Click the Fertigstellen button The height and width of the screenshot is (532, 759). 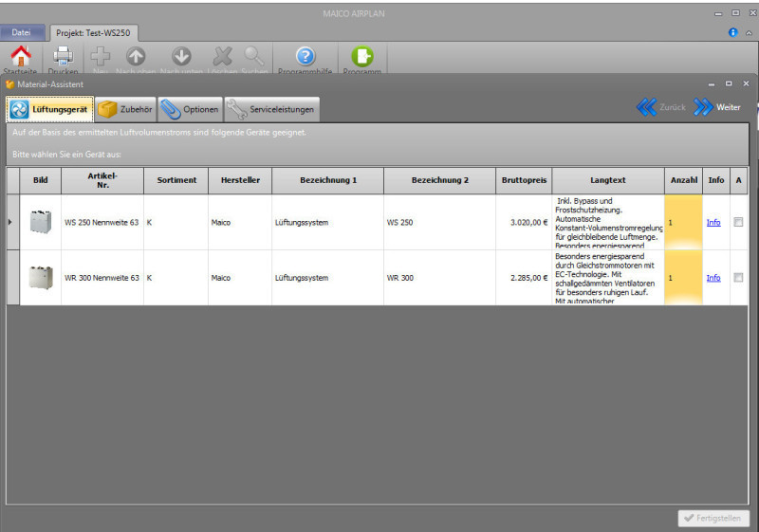pos(713,518)
